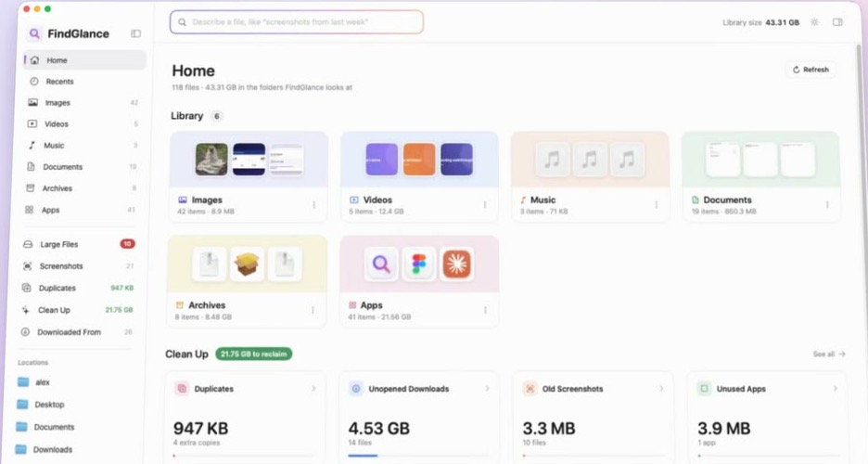Click the search magnifier icon in search bar
The height and width of the screenshot is (464, 868).
click(x=182, y=22)
